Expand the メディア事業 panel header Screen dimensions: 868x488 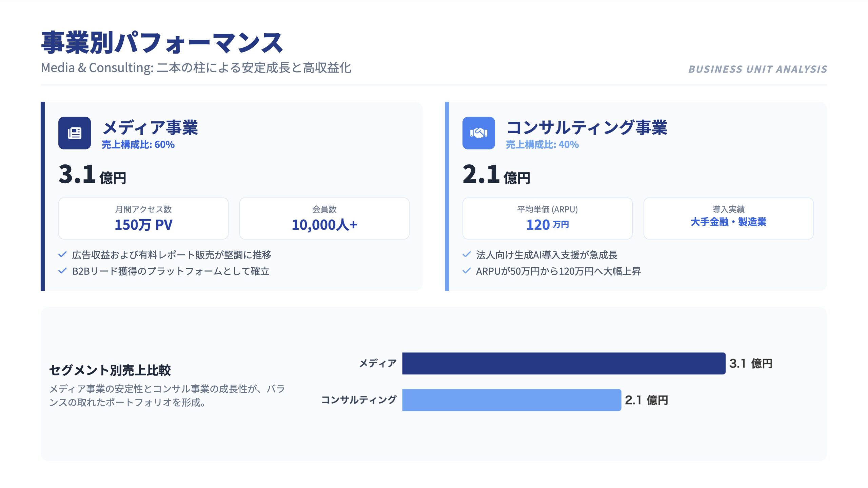point(151,129)
